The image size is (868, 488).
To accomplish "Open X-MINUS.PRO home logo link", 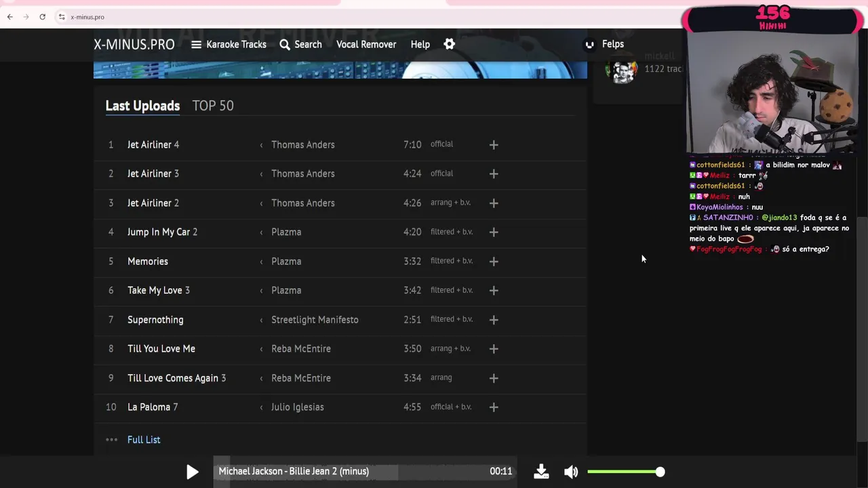I will (134, 44).
